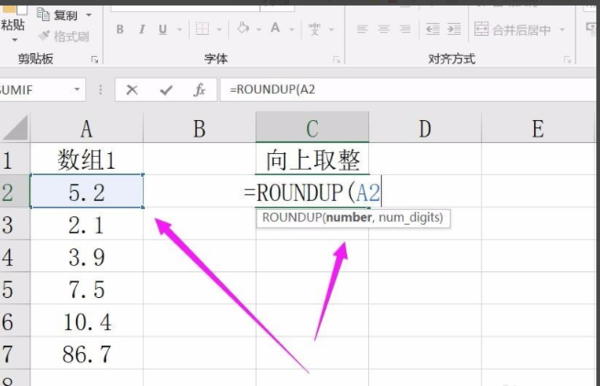This screenshot has height=386, width=600.
Task: Toggle Bold formatting
Action: [120, 29]
